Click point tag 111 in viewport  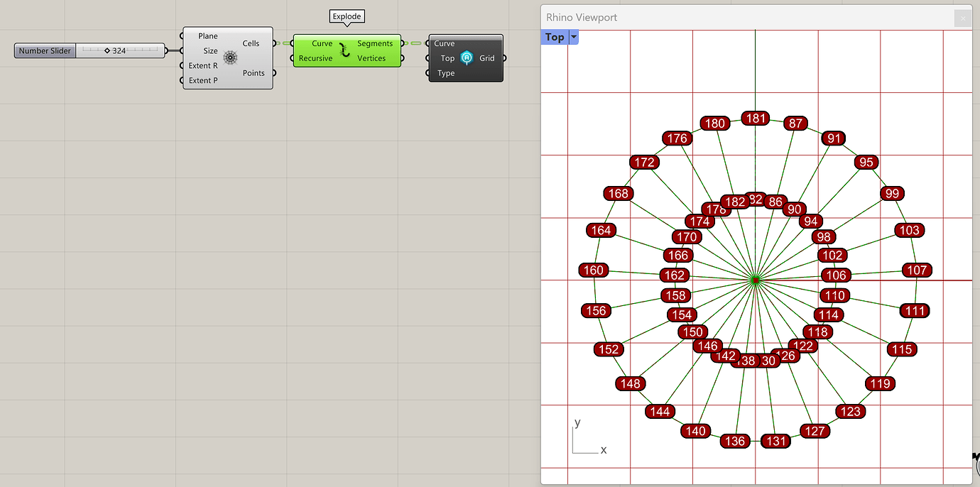[915, 311]
